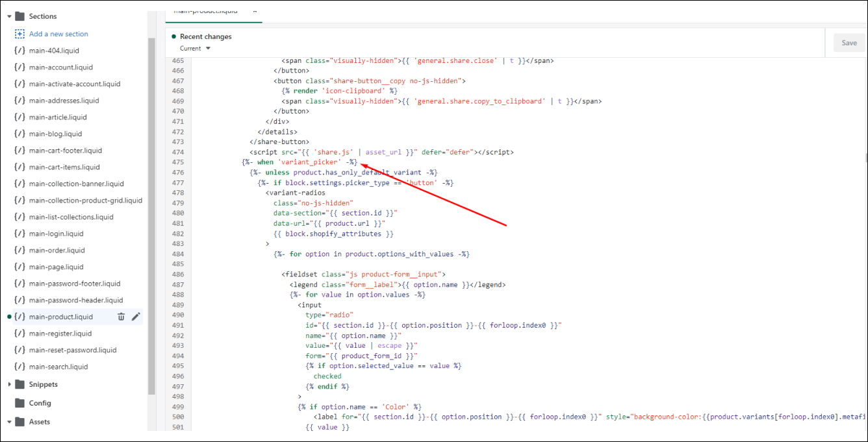Click the Assets folder icon
The width and height of the screenshot is (868, 442).
click(x=19, y=422)
